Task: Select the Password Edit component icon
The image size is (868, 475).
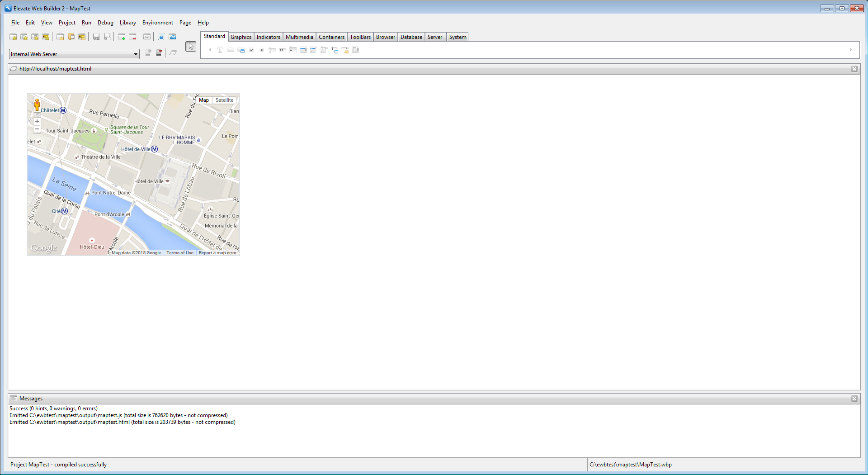Action: pyautogui.click(x=283, y=50)
